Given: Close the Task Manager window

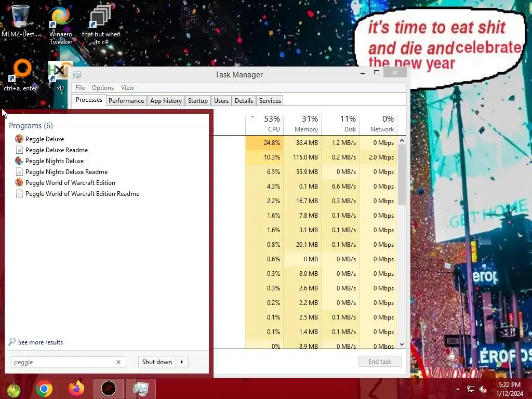Looking at the screenshot, I should pos(395,72).
